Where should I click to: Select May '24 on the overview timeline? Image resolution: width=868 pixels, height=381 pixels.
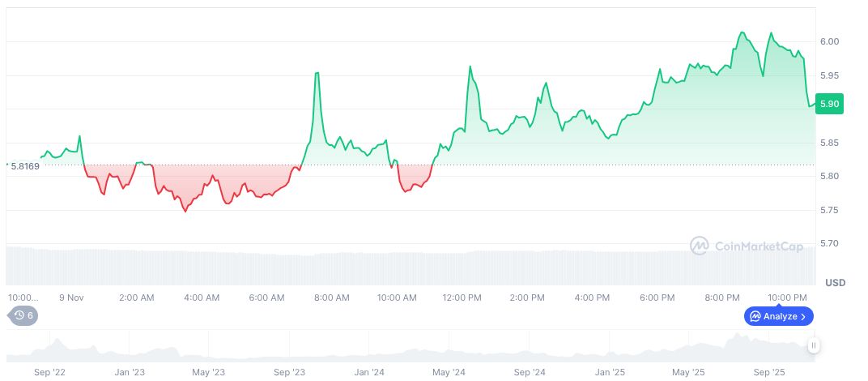click(x=449, y=372)
